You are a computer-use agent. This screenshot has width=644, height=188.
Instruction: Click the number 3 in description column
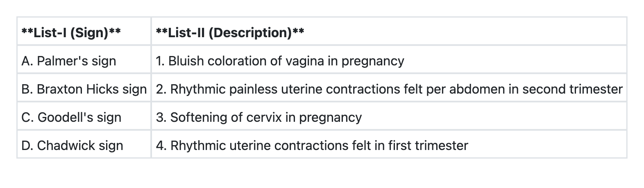(160, 117)
